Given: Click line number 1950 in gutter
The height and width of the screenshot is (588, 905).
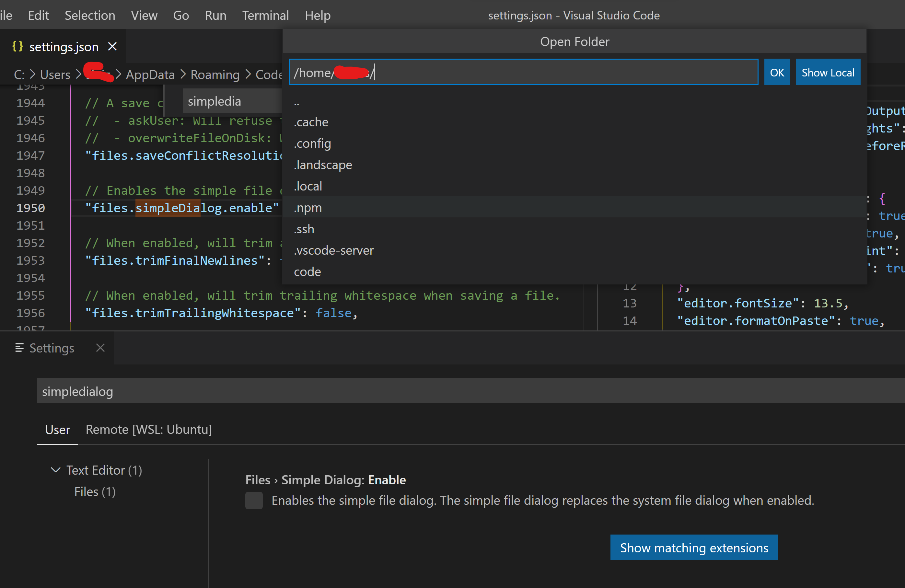Looking at the screenshot, I should [30, 208].
